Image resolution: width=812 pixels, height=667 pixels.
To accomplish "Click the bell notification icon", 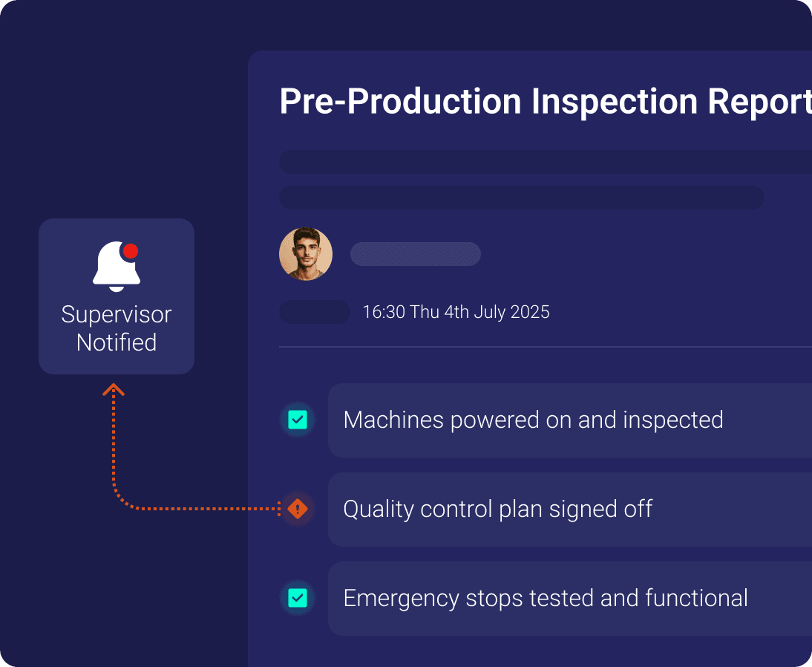I will (115, 266).
